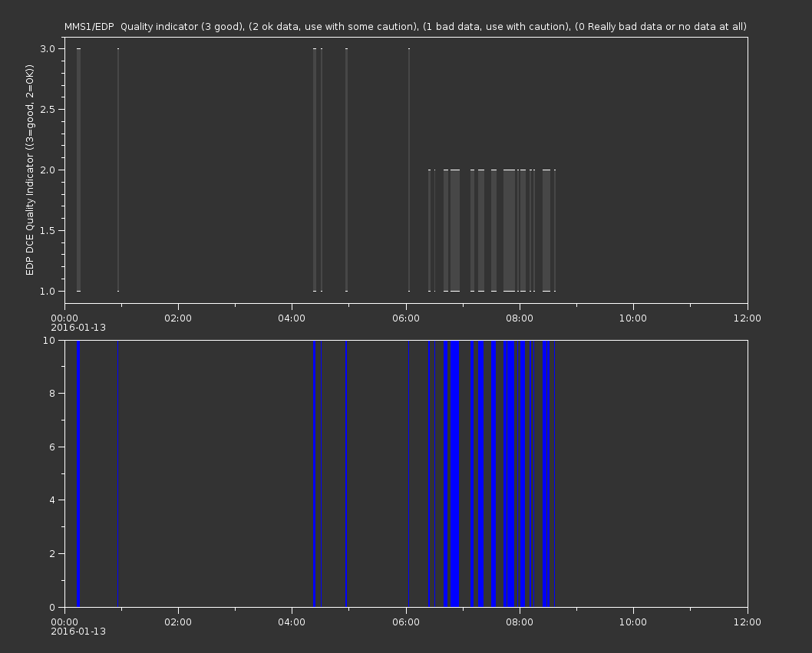Click the 10:00 time label under the gray quality plot
Image resolution: width=812 pixels, height=653 pixels.
coord(633,318)
